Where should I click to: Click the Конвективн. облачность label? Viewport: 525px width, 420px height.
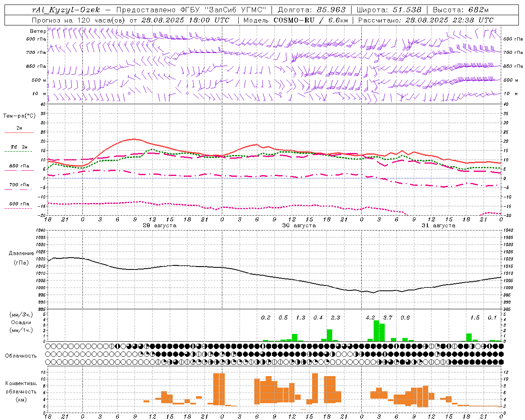coord(21,388)
